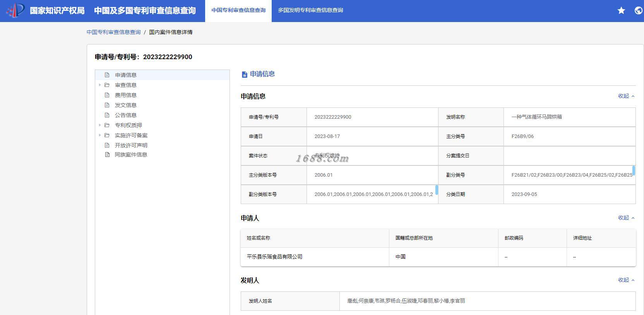Switch to 中国专利审查信息查询 tab
This screenshot has width=644, height=315.
[x=238, y=11]
